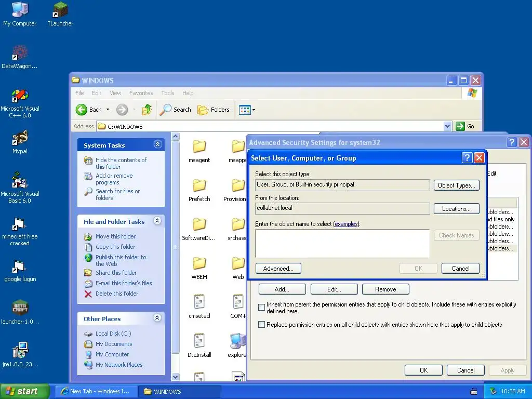Open My Computer desktop icon
Viewport: 532px width, 399px height.
click(x=20, y=14)
